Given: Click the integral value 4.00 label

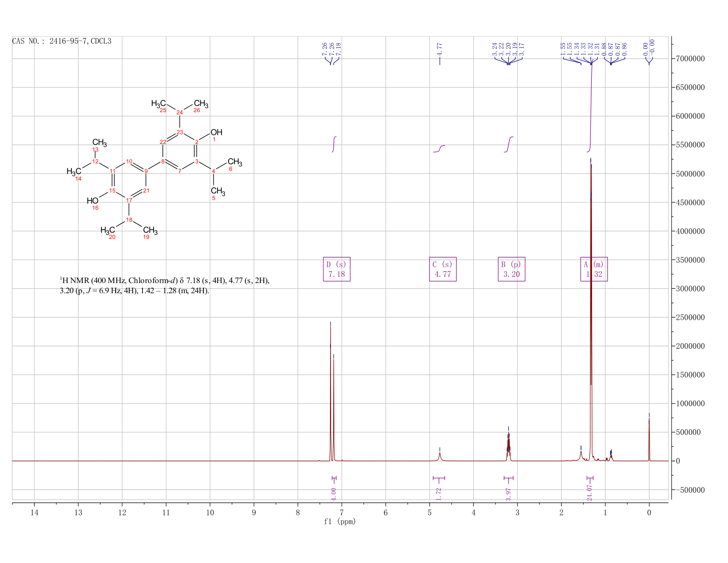Looking at the screenshot, I should (334, 494).
